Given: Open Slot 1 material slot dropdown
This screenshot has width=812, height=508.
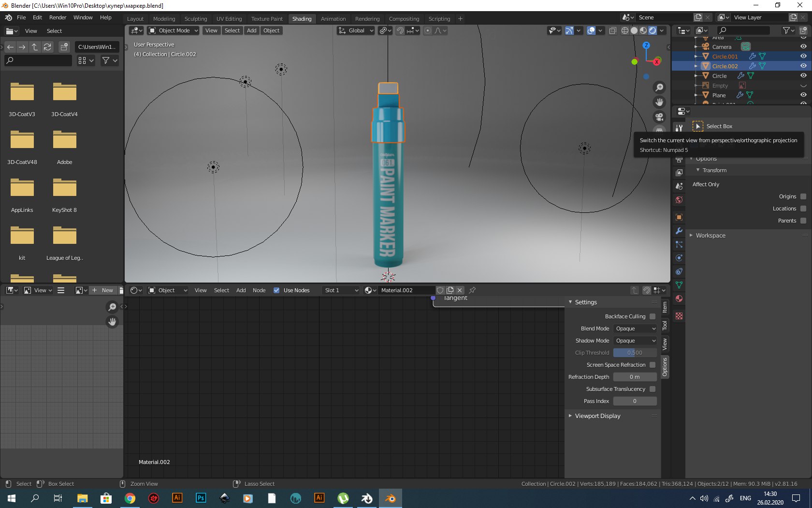Looking at the screenshot, I should pos(341,290).
